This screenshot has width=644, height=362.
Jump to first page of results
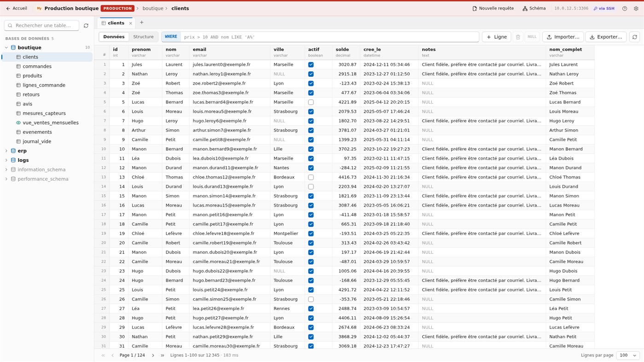point(103,356)
